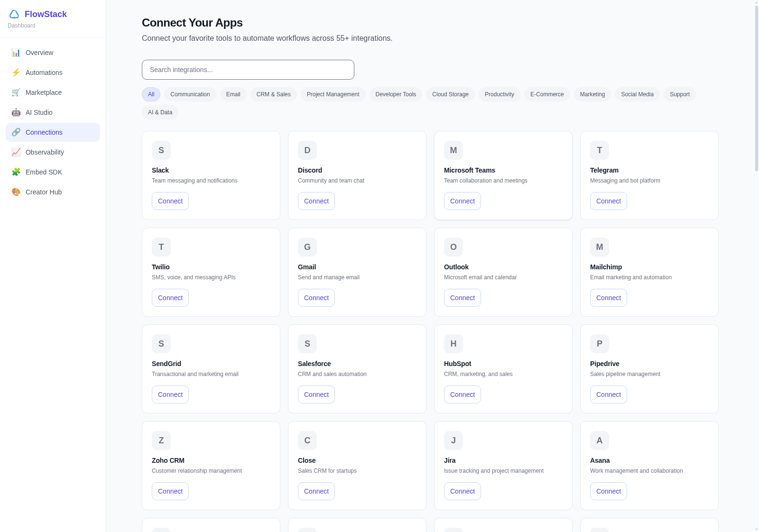Filter by Cloud Storage
Image resolution: width=759 pixels, height=532 pixels.
click(x=450, y=94)
